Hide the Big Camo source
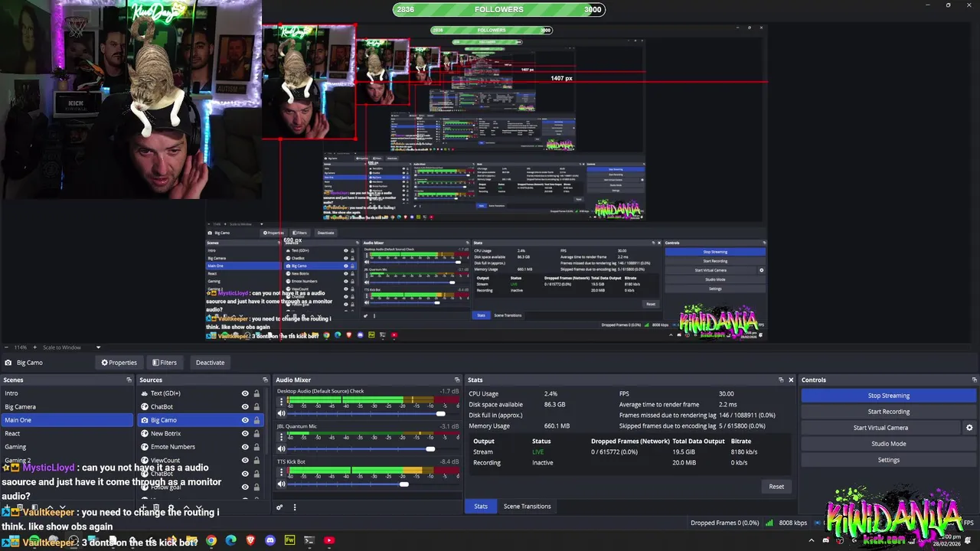The width and height of the screenshot is (980, 551). [x=245, y=420]
